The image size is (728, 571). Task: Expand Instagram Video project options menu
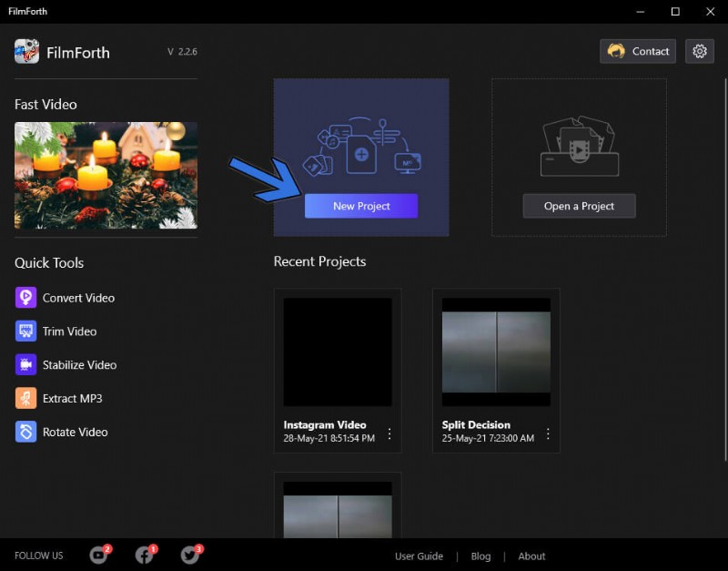pyautogui.click(x=389, y=433)
